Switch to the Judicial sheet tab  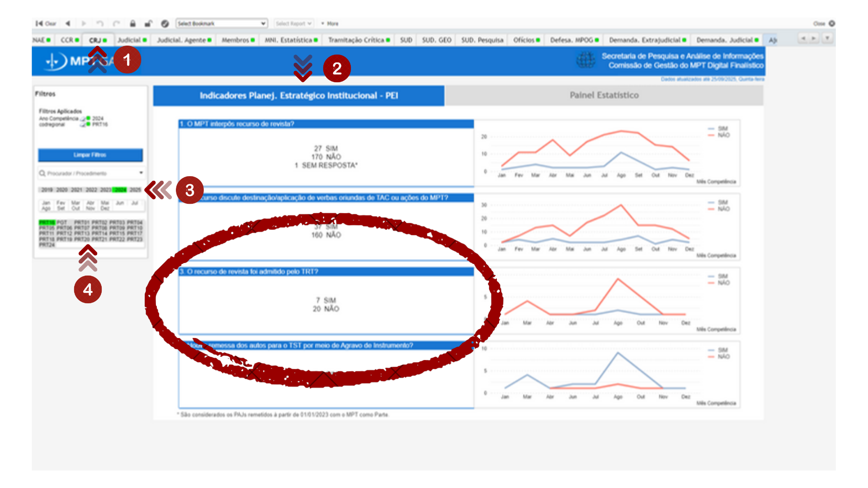[x=132, y=40]
